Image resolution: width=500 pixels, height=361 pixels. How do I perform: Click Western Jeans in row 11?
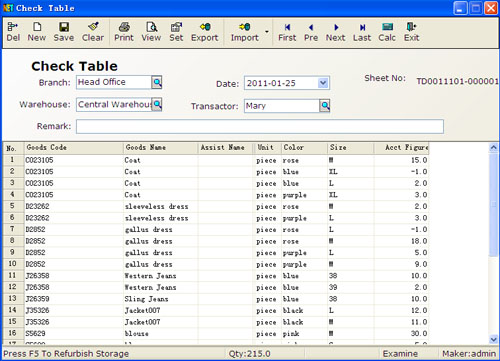click(150, 276)
